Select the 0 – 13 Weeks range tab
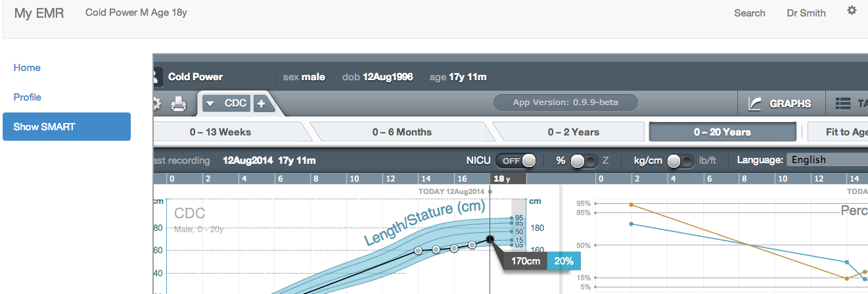Screen dimensions: 868x294 [x=220, y=132]
